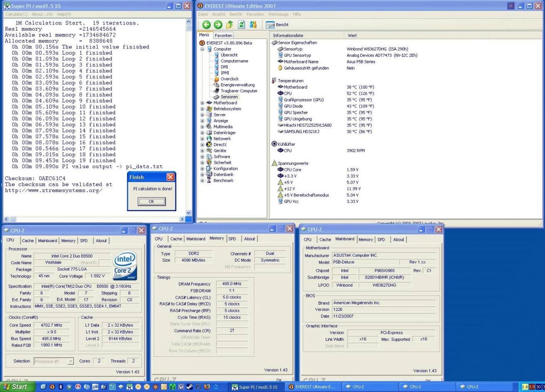
Task: Switch to Cache tab in left CPU-Z window
Action: point(28,240)
